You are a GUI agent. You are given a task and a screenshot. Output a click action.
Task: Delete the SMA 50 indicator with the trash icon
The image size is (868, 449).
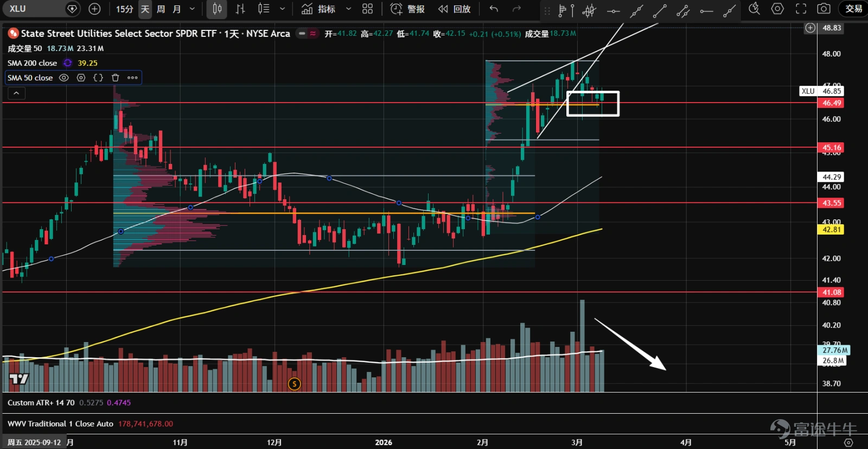[115, 78]
